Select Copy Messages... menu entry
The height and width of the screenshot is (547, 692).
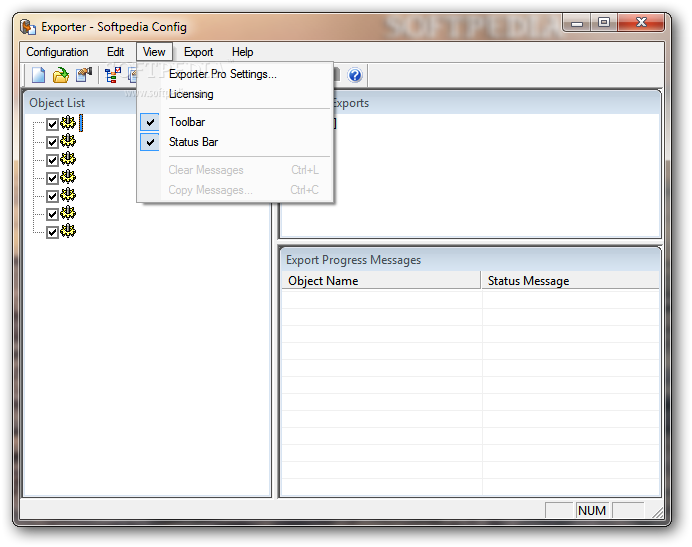pyautogui.click(x=235, y=190)
